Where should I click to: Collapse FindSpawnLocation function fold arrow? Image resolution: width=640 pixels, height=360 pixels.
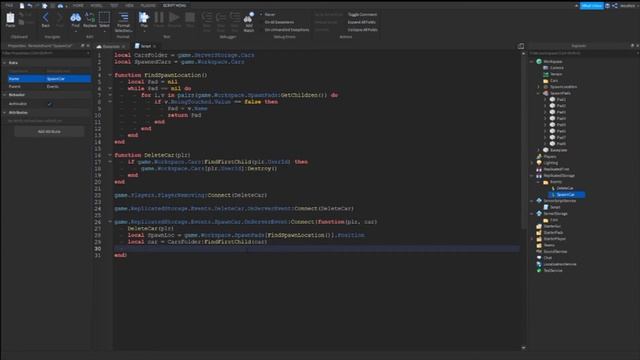click(x=110, y=75)
